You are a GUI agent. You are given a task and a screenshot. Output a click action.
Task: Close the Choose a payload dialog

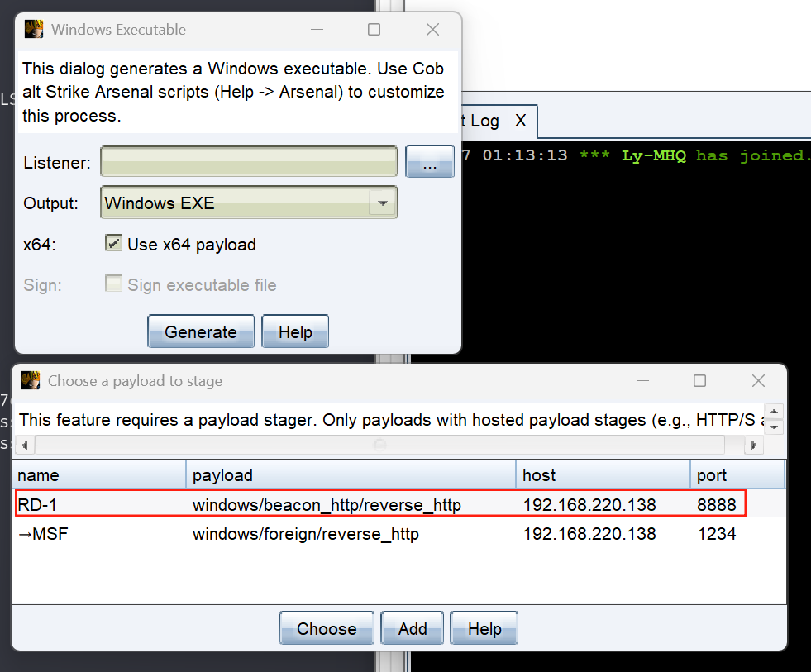(758, 381)
